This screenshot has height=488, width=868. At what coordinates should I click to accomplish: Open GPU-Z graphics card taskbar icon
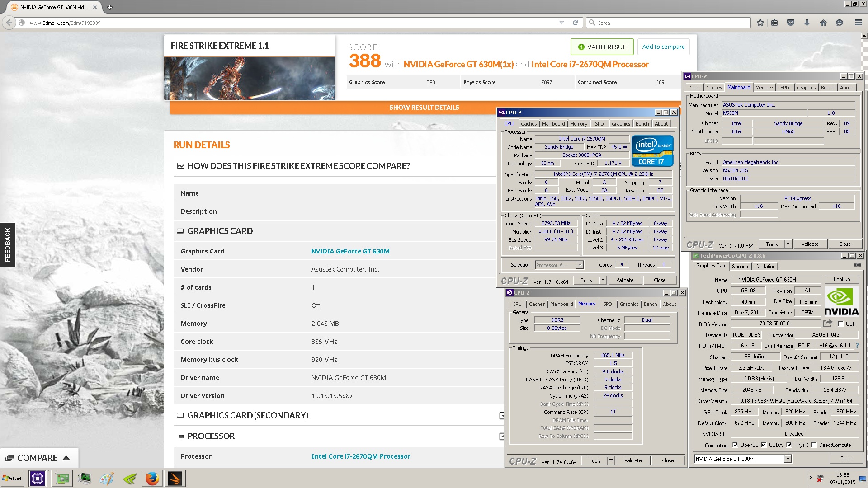pyautogui.click(x=62, y=479)
